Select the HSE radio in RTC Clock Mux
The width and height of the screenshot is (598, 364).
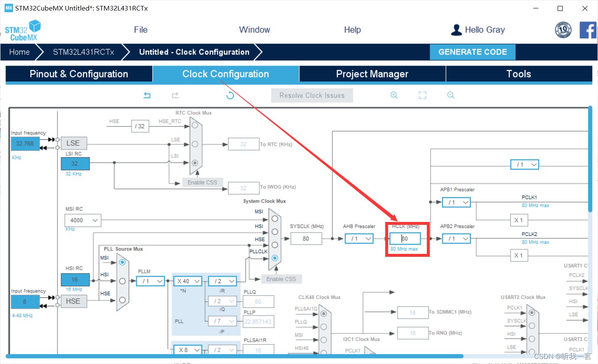pyautogui.click(x=195, y=125)
